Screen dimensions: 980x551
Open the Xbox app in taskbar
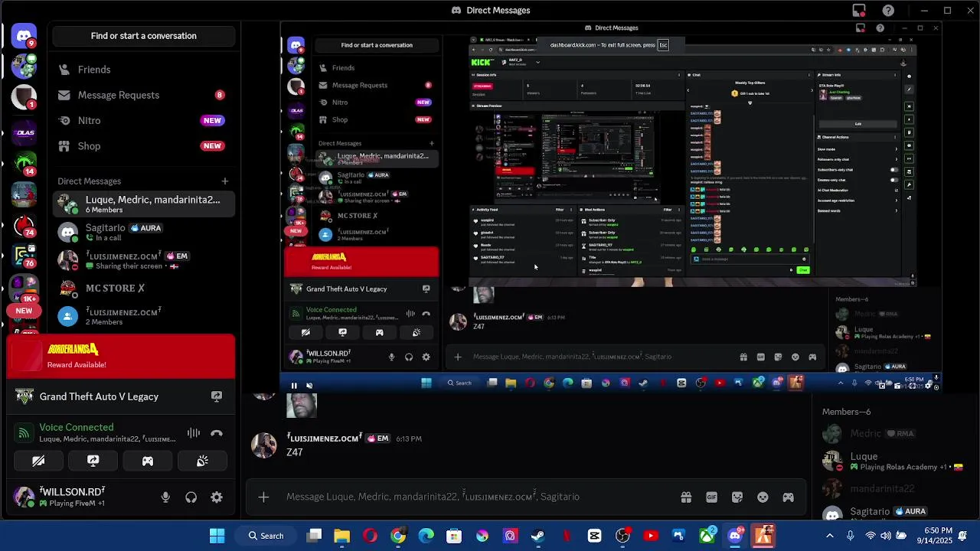click(707, 536)
